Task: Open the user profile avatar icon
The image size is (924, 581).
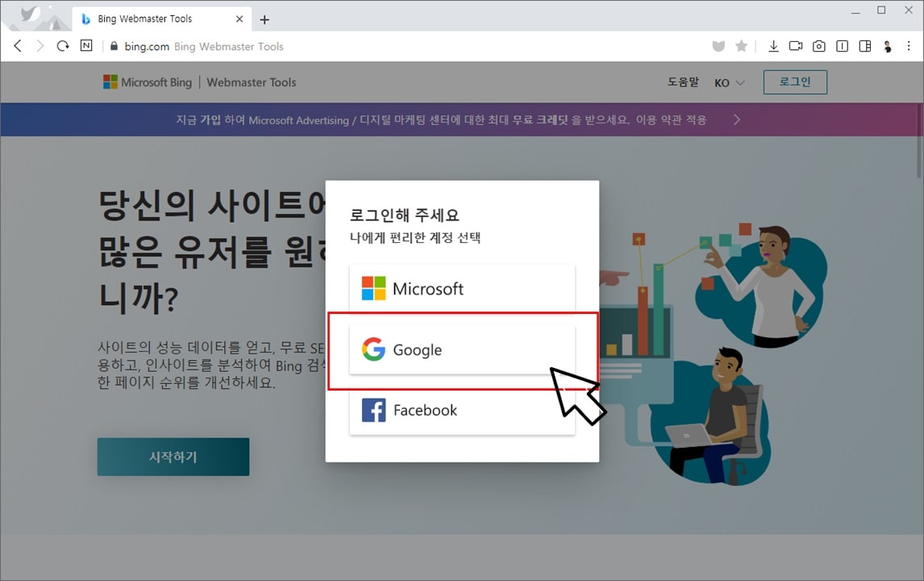Action: coord(888,47)
